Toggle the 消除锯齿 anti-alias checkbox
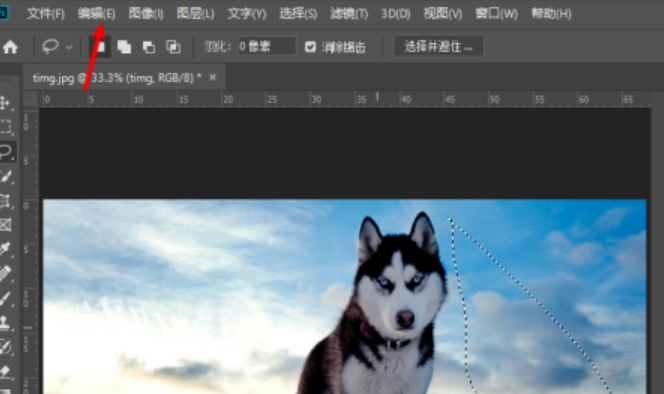Screen dimensions: 664x394 click(310, 47)
